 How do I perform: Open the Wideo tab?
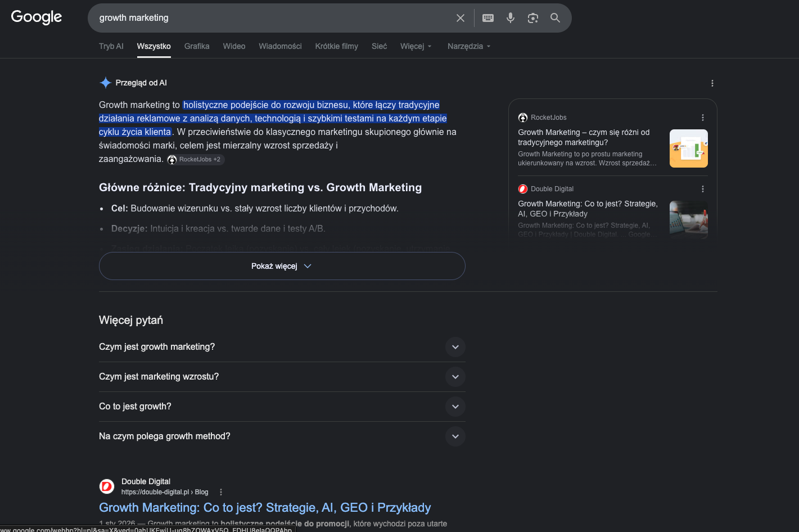234,46
